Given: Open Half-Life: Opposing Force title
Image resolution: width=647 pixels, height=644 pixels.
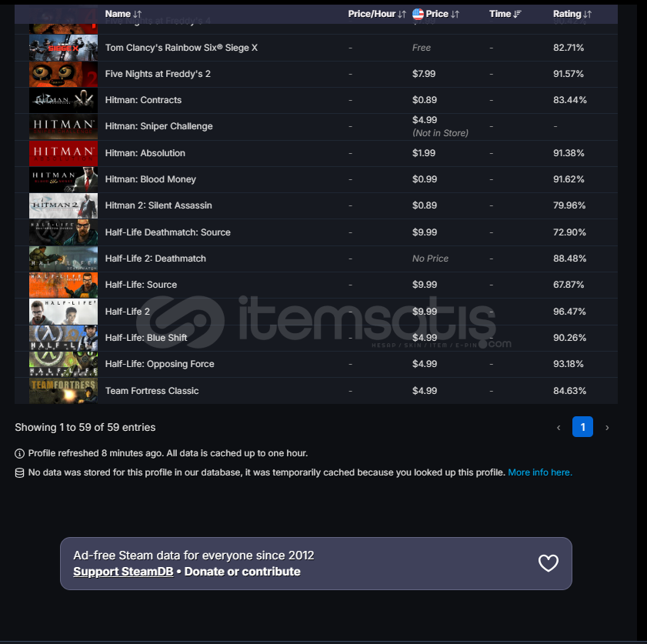Looking at the screenshot, I should [x=159, y=364].
